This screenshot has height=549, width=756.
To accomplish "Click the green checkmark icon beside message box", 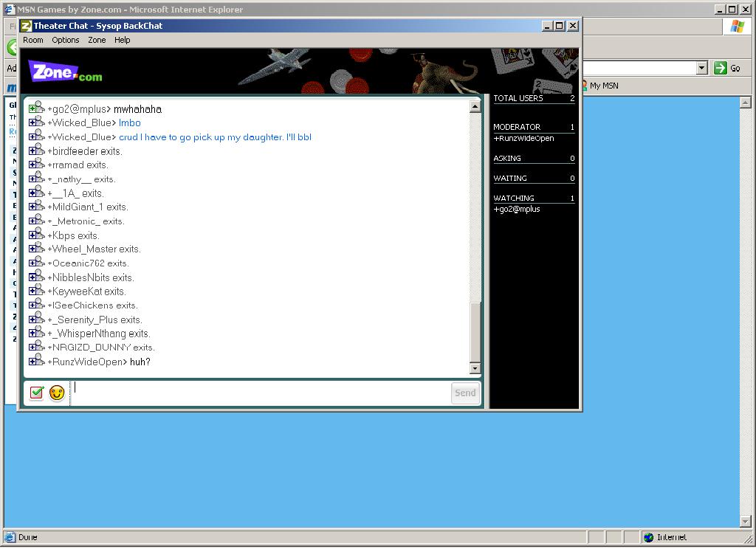I will [x=37, y=393].
